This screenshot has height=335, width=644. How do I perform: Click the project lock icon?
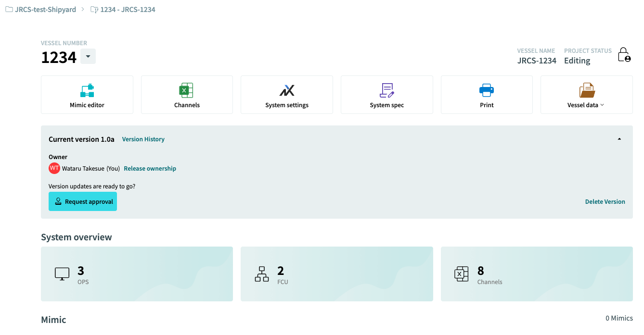tap(624, 54)
